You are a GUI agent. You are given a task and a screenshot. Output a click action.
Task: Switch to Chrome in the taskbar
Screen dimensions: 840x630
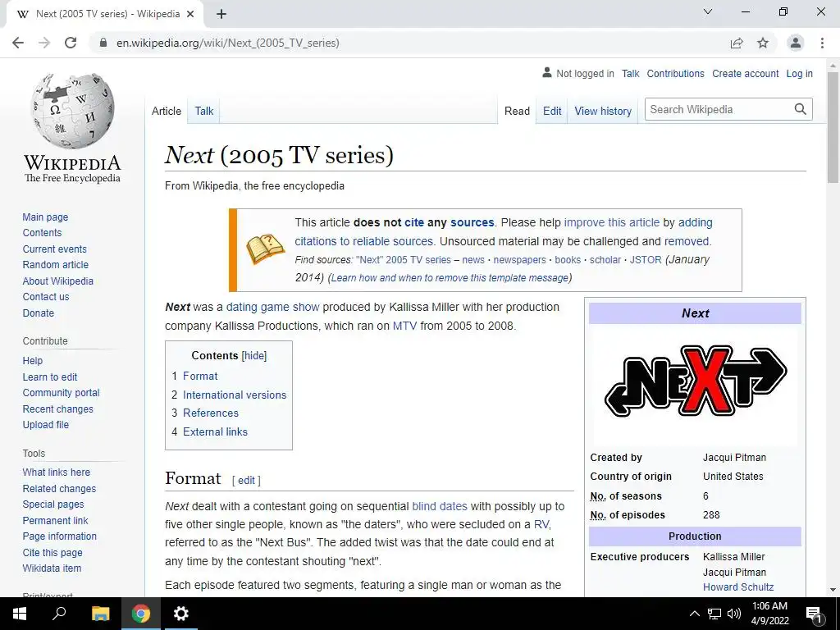coord(141,614)
